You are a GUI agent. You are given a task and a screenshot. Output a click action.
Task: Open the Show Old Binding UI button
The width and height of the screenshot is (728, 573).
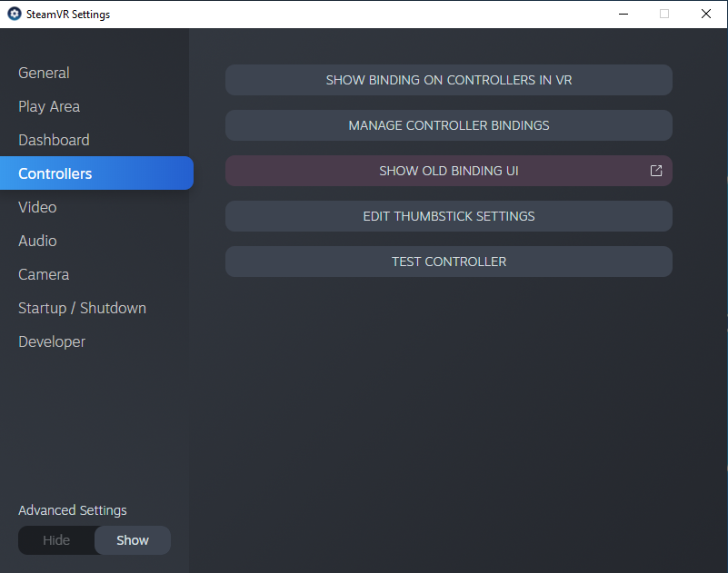(448, 171)
